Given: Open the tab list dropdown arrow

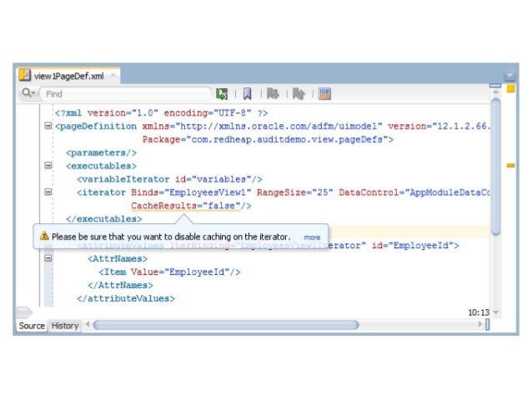Looking at the screenshot, I should click(x=509, y=75).
